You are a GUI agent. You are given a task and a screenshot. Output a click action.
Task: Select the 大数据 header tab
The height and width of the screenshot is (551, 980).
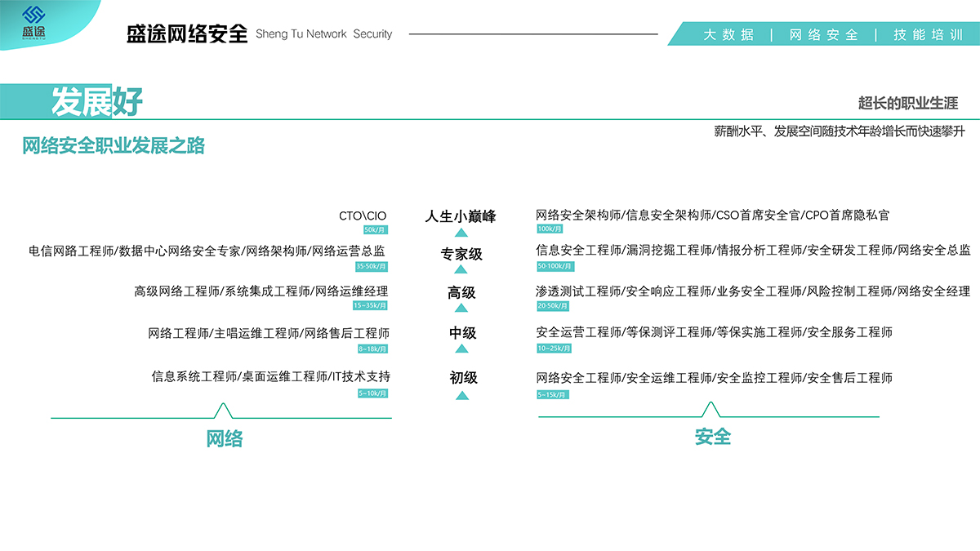(729, 34)
